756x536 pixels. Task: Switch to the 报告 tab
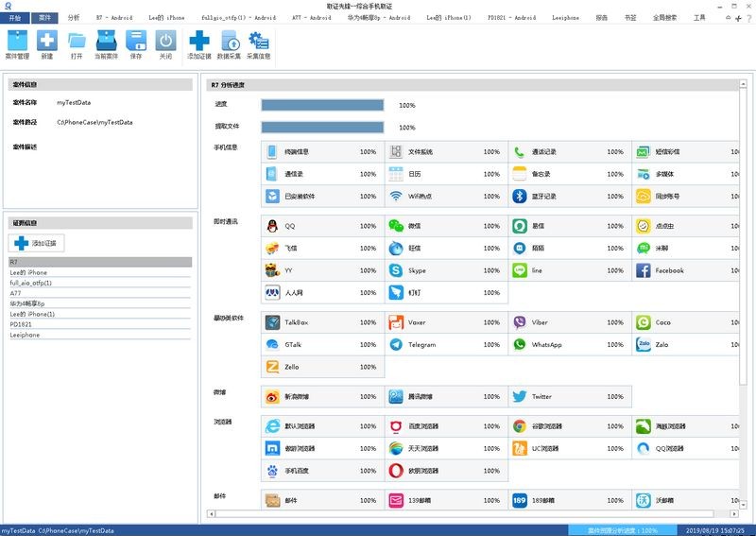click(602, 18)
